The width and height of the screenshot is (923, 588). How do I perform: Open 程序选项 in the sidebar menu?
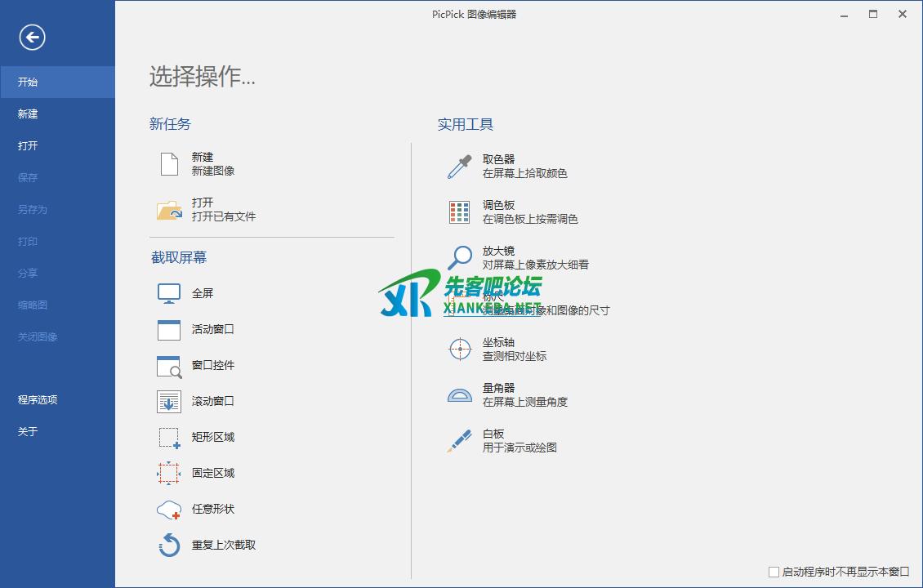pyautogui.click(x=38, y=400)
